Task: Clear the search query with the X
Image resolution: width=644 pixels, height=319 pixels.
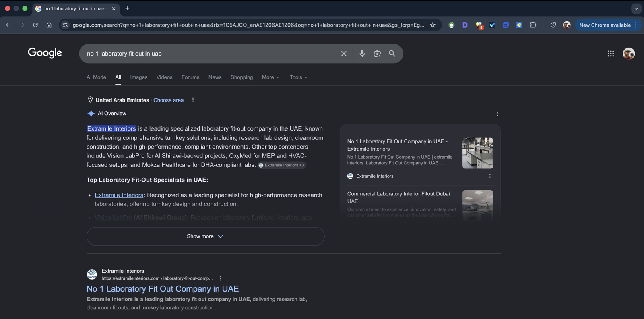Action: (344, 54)
